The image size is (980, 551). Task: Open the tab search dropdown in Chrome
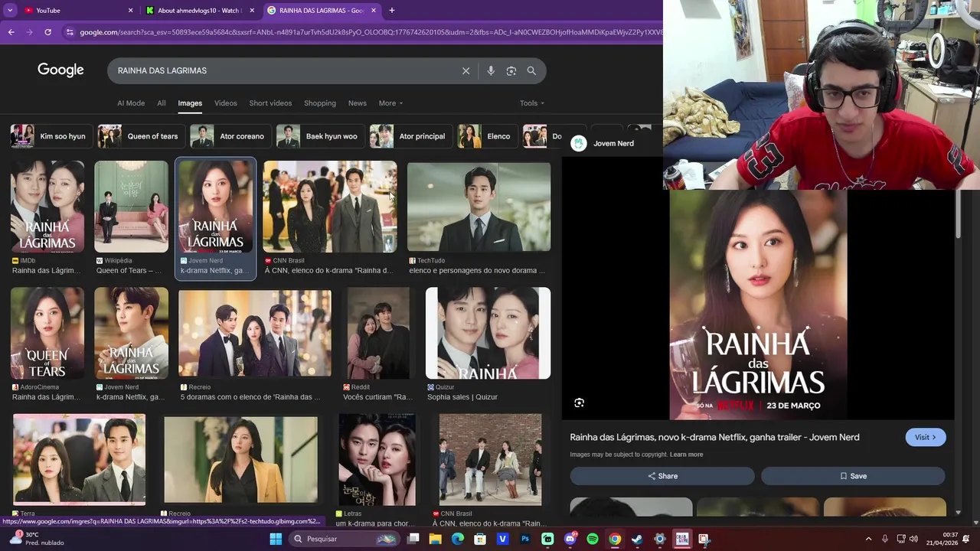[x=10, y=10]
